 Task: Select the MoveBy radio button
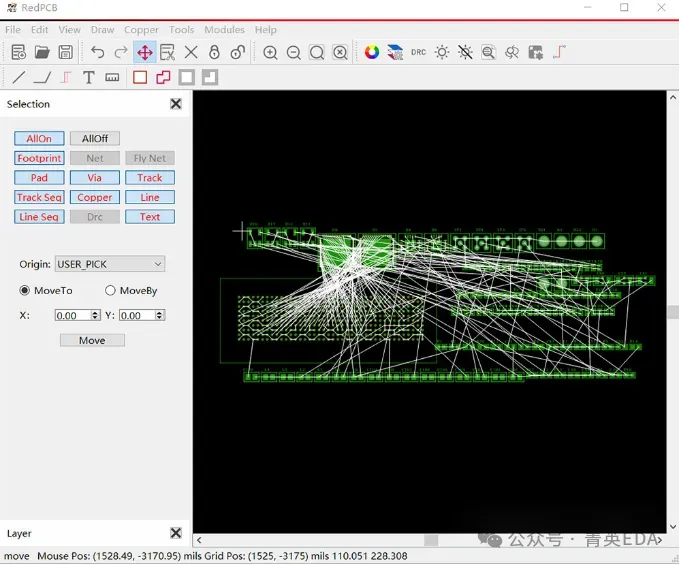[110, 290]
